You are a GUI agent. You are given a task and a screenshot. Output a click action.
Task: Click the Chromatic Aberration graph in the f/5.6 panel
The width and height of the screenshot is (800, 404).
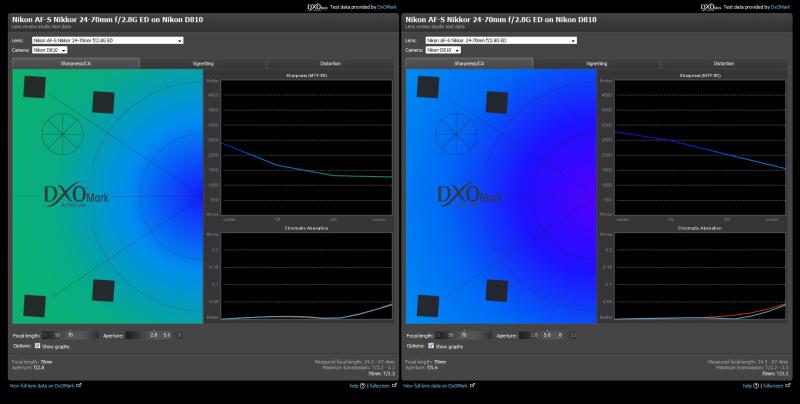coord(699,276)
